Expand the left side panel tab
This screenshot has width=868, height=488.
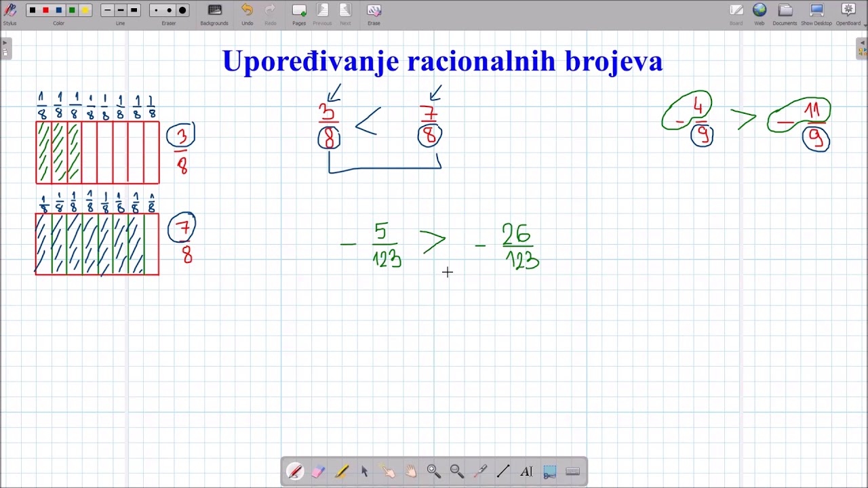(5, 49)
